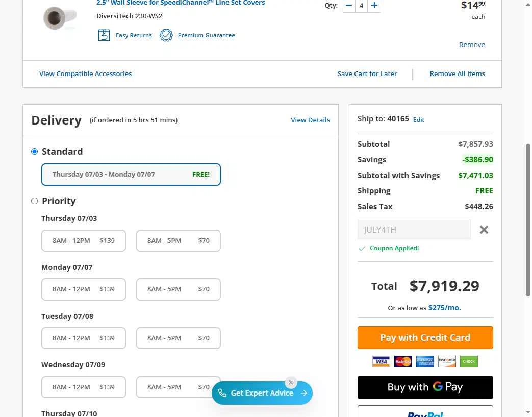The image size is (532, 417).
Task: Click the Thursday 07/10 date heading
Action: click(x=69, y=413)
